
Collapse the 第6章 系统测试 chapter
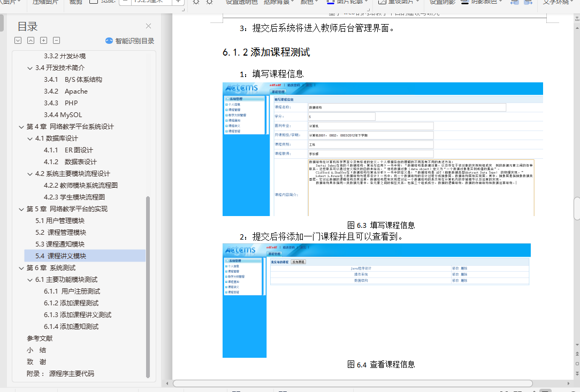click(21, 268)
